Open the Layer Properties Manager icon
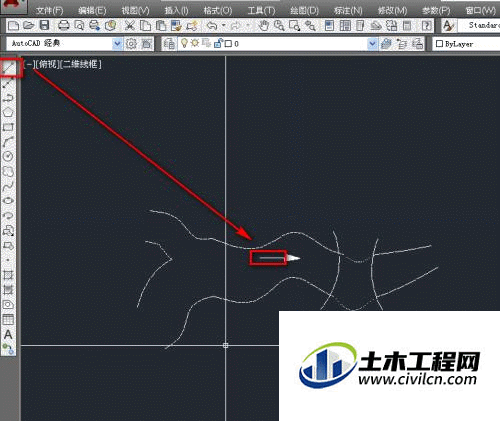 coord(169,44)
